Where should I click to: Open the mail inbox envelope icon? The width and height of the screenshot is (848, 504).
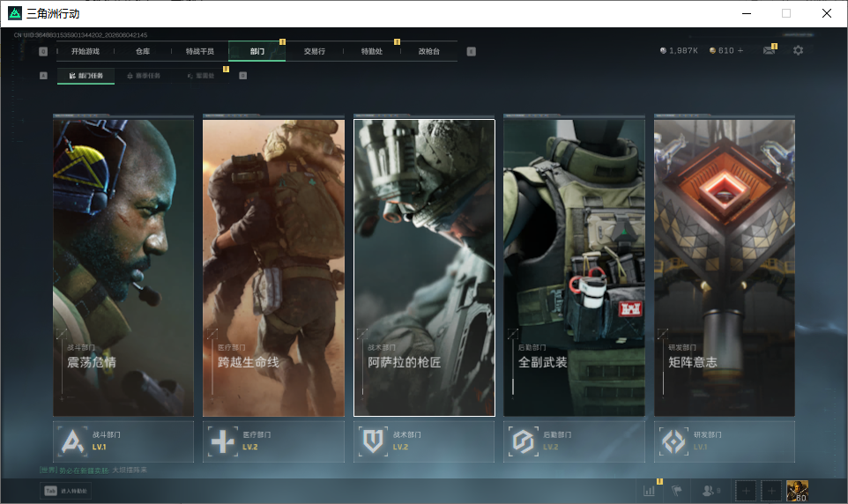point(769,50)
